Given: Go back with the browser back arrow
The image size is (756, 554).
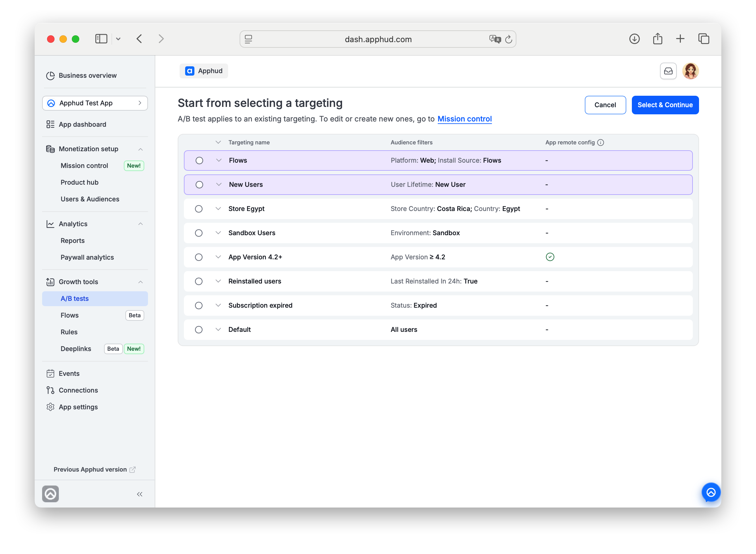Looking at the screenshot, I should [139, 39].
